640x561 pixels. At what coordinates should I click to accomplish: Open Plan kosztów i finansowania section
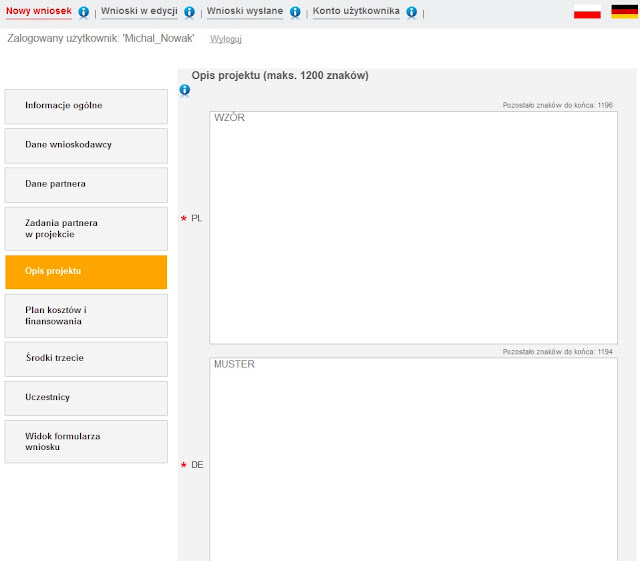[x=86, y=316]
